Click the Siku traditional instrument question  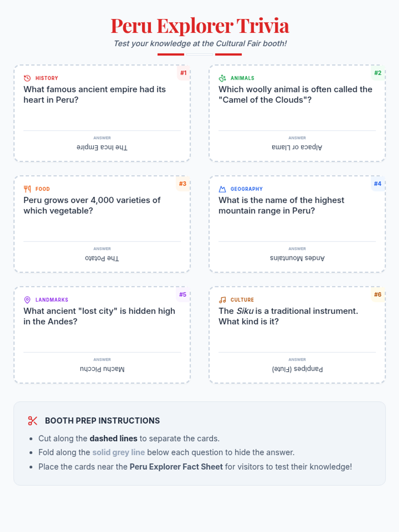[x=288, y=316]
